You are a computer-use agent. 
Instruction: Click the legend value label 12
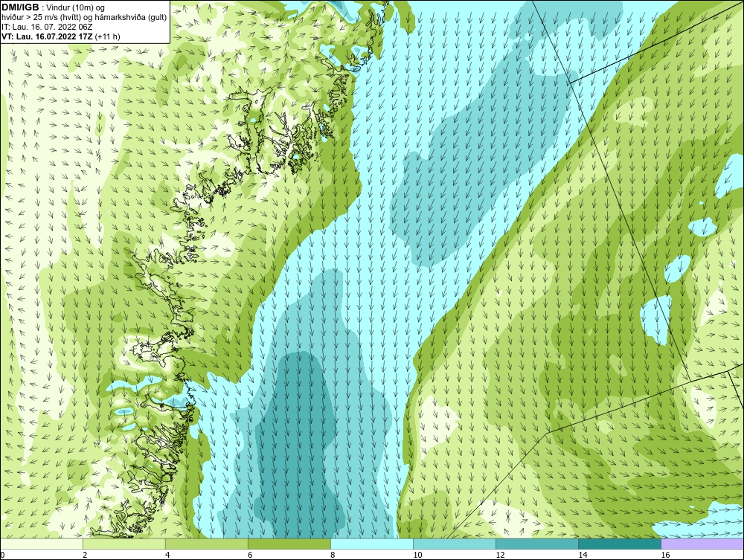tap(500, 556)
